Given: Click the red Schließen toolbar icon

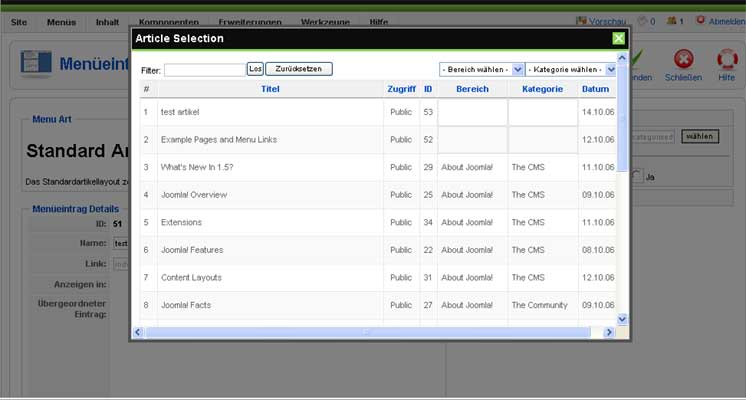Looking at the screenshot, I should [x=683, y=60].
